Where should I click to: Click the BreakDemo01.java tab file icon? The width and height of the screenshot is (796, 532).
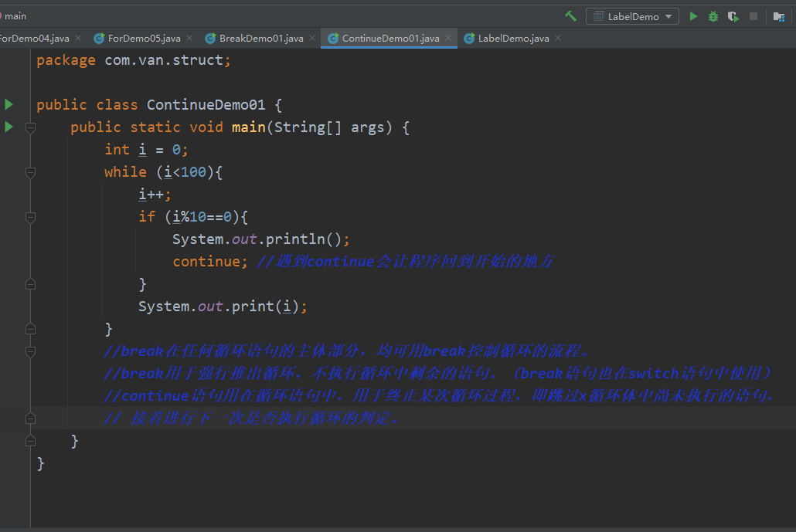(211, 39)
